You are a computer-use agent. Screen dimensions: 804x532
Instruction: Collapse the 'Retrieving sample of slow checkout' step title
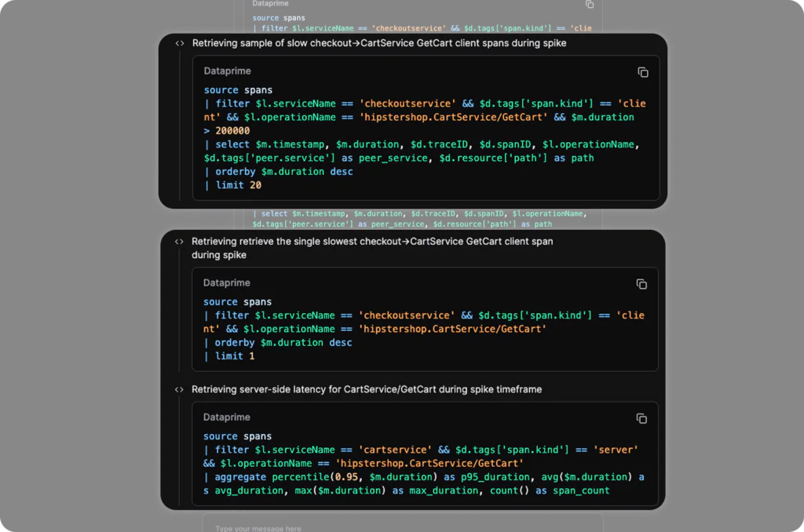378,44
